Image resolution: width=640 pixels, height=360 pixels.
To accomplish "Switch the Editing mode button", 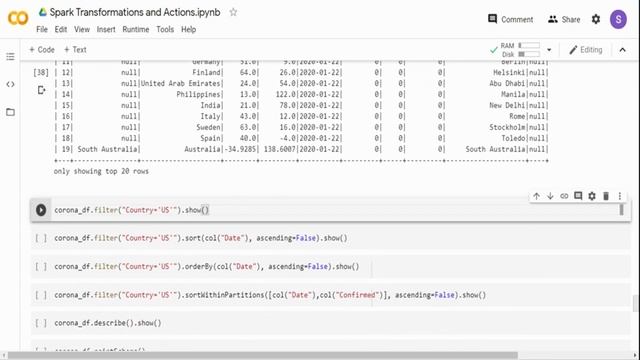I will [586, 50].
